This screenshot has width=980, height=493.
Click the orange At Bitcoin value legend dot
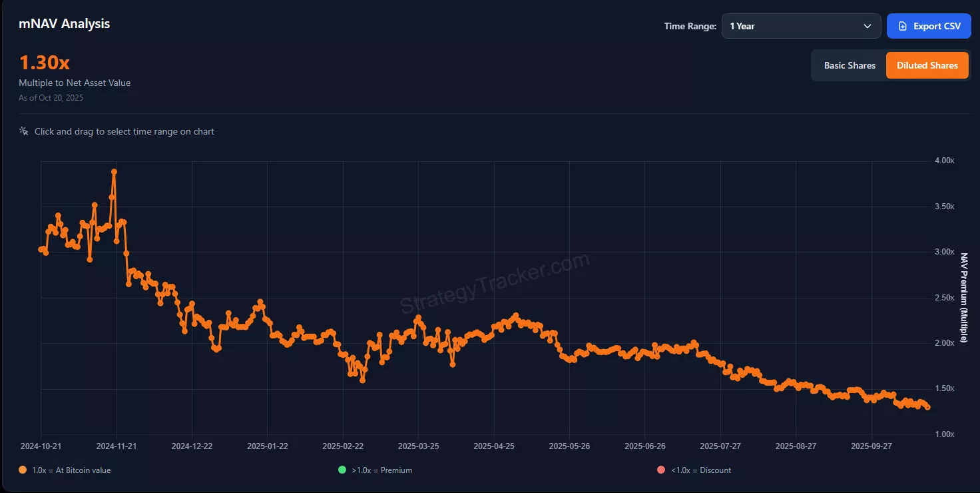point(23,470)
